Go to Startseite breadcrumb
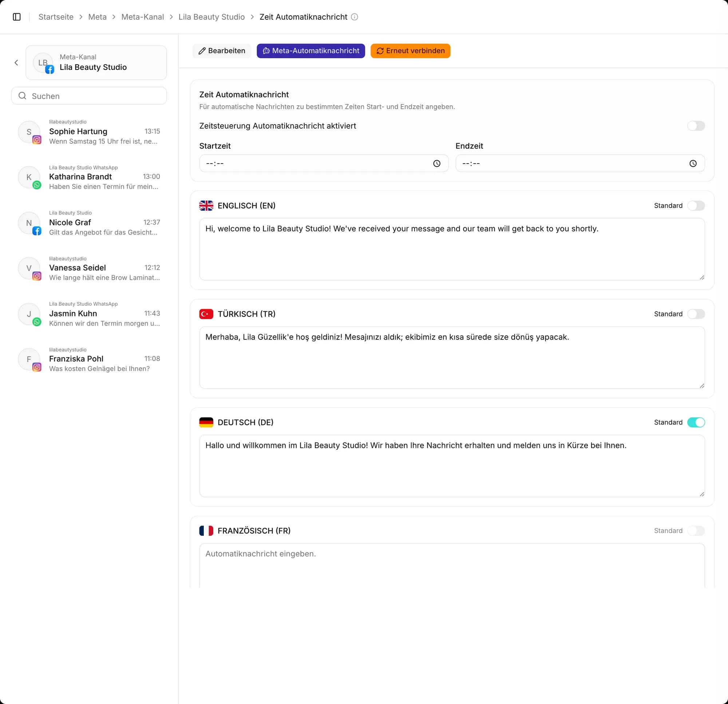Image resolution: width=728 pixels, height=704 pixels. pos(56,17)
